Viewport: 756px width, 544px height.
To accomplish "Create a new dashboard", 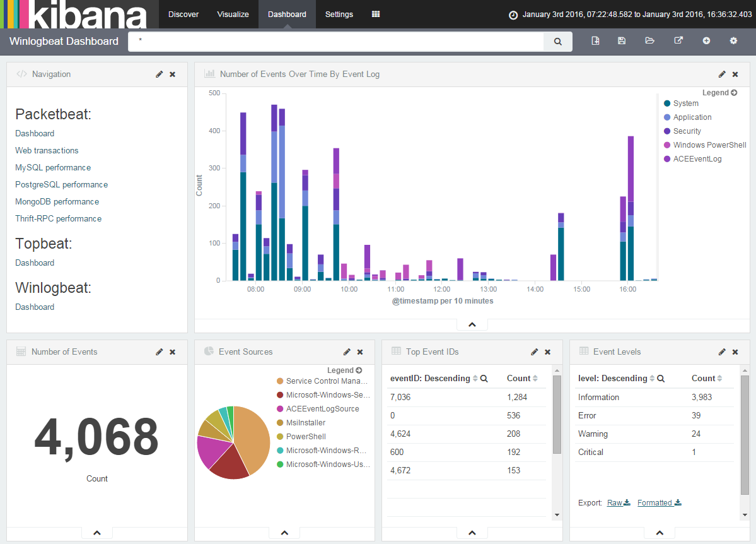I will pyautogui.click(x=595, y=40).
